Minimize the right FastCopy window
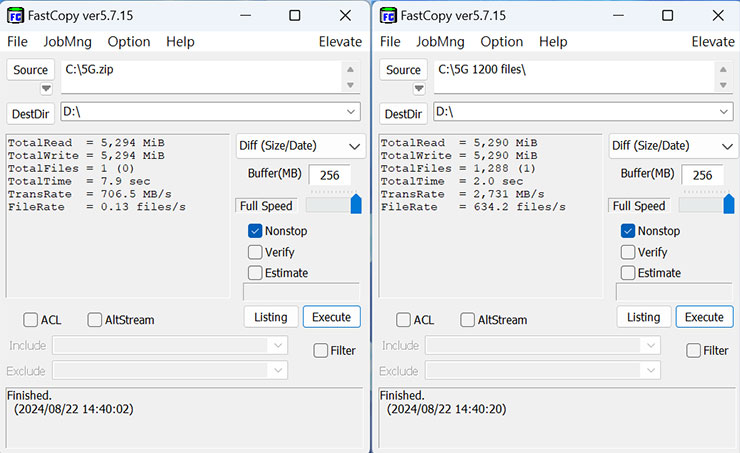This screenshot has height=453, width=740. (x=618, y=16)
